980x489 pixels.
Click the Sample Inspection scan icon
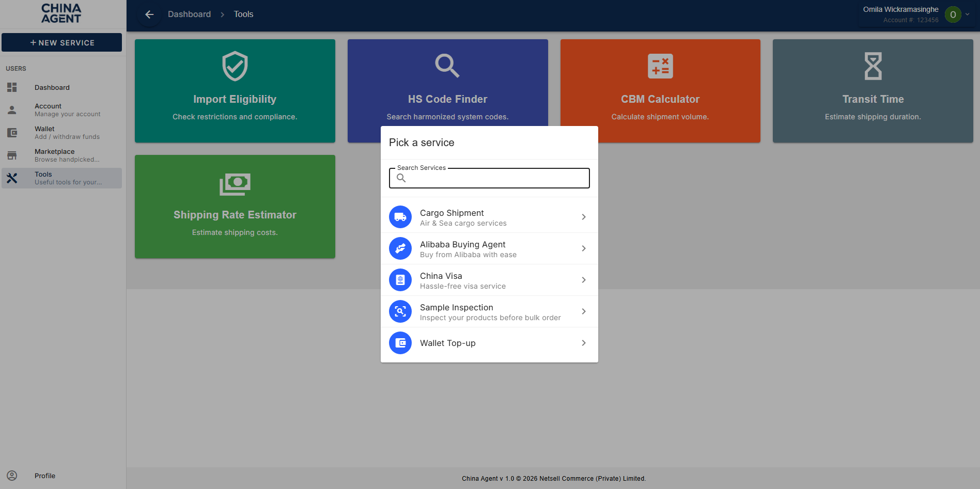tap(400, 311)
